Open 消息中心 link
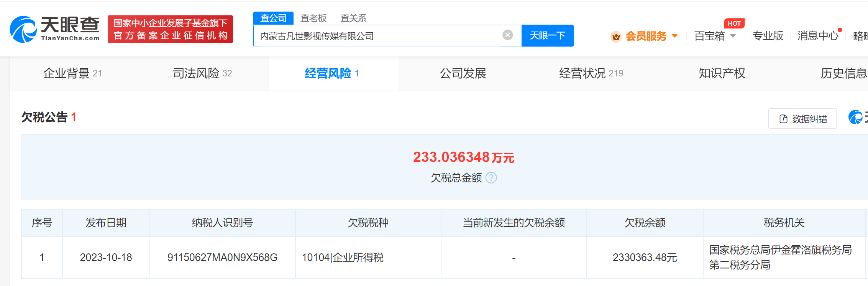Screen dimensions: 868x286 [x=818, y=36]
